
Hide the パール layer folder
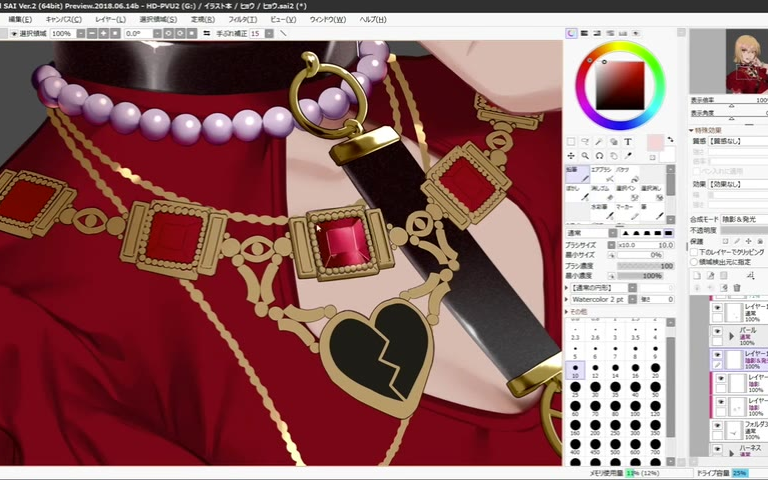click(717, 333)
